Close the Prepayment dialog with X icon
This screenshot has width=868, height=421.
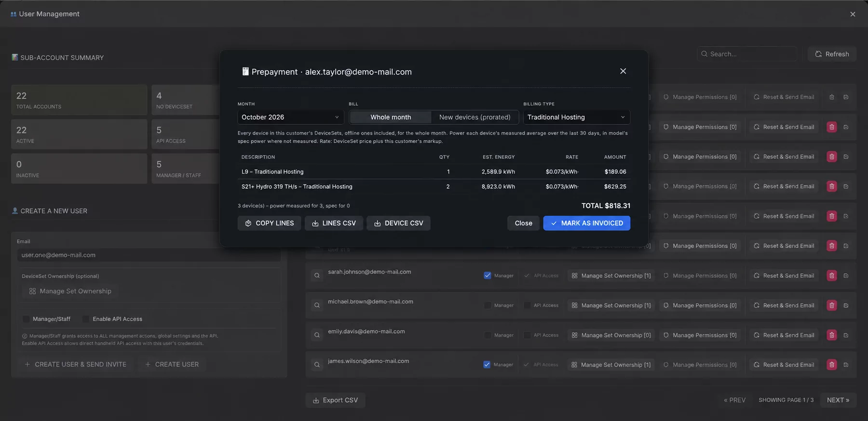623,71
